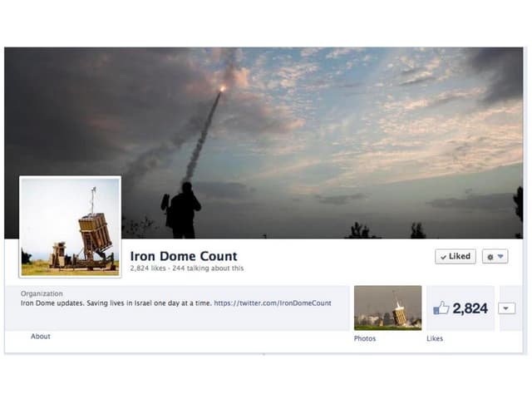
Task: Toggle the Liked button to unlike page
Action: coord(456,257)
